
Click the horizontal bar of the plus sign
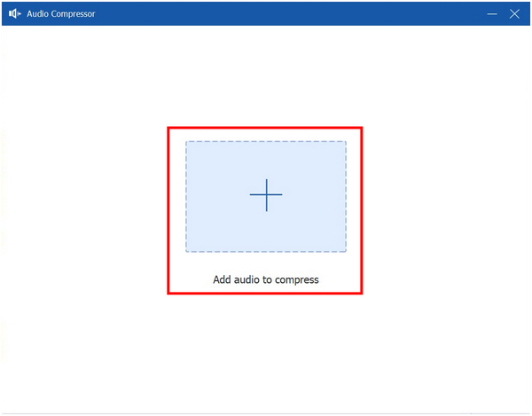pos(255,195)
